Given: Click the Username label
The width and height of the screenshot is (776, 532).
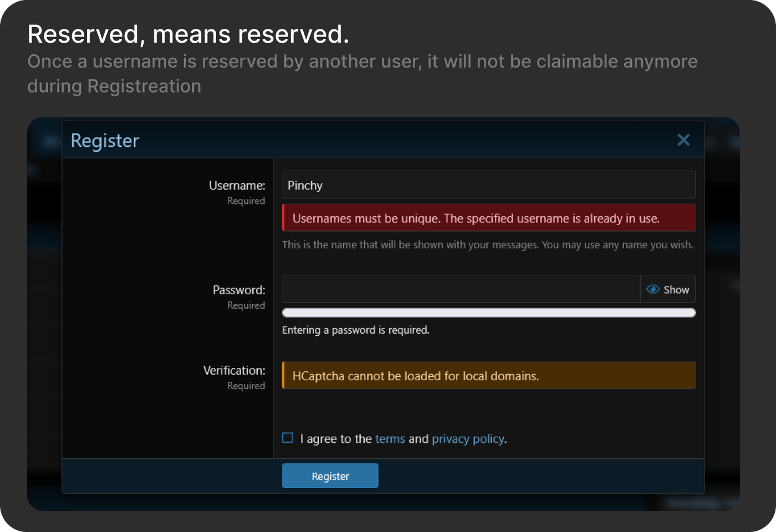Looking at the screenshot, I should pyautogui.click(x=237, y=186).
